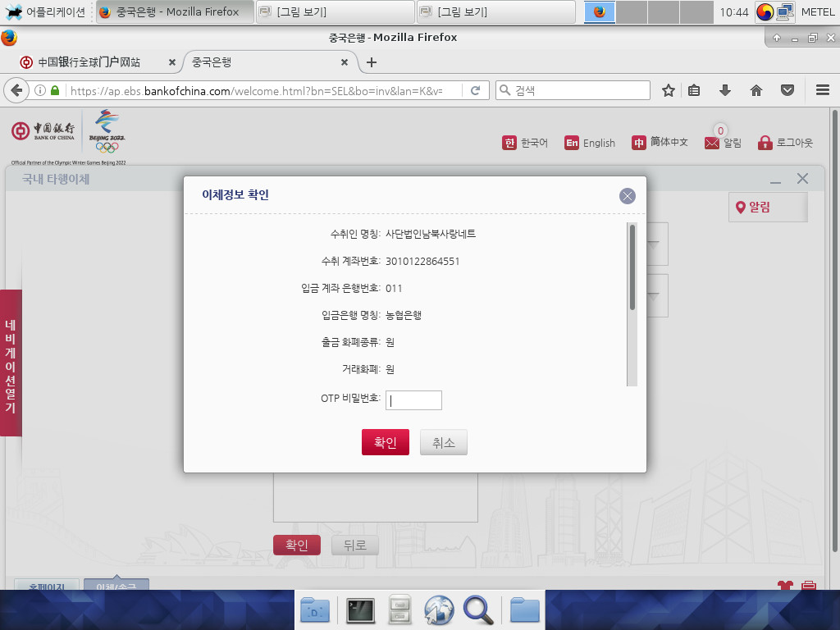
Task: Open the Pocket icon in toolbar
Action: point(787,90)
